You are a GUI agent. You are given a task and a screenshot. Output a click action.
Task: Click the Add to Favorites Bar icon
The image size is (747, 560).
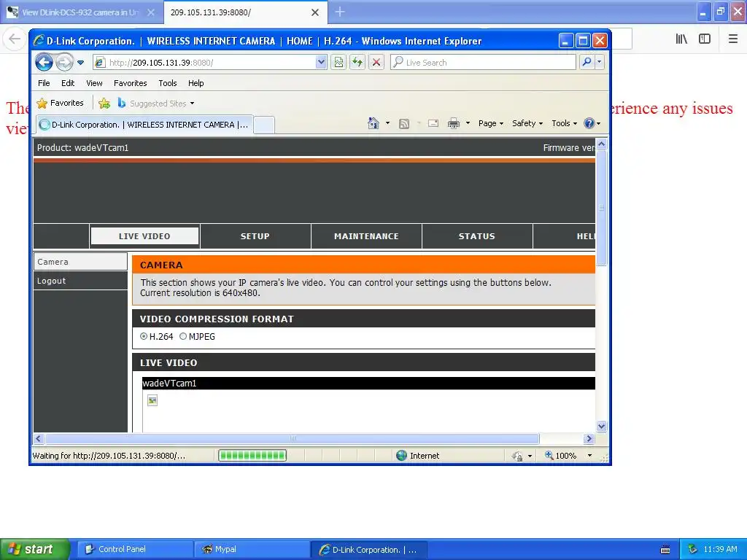coord(104,103)
